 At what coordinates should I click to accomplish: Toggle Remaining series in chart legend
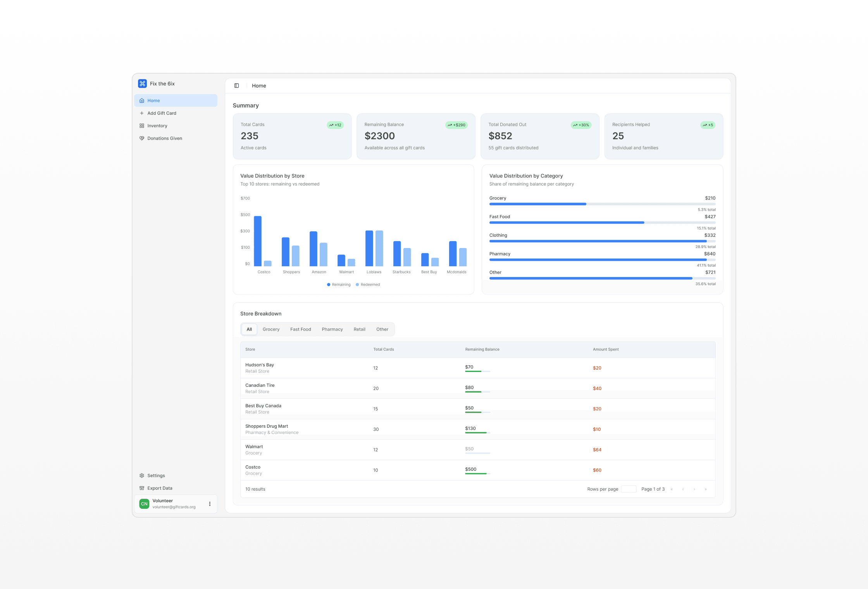pyautogui.click(x=339, y=284)
